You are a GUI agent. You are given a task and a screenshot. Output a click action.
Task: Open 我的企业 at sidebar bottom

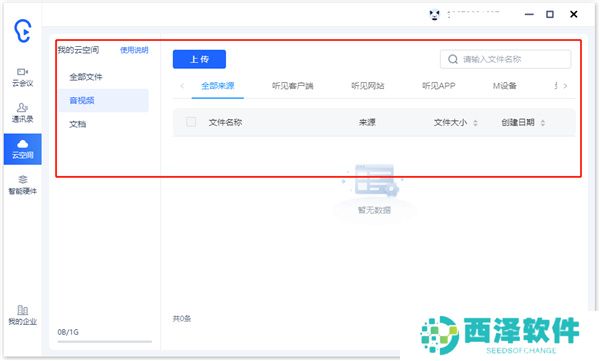(x=23, y=315)
